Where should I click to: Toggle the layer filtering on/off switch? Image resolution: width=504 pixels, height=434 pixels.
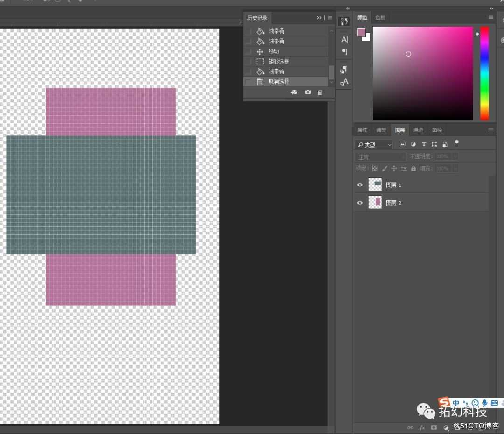pyautogui.click(x=457, y=143)
